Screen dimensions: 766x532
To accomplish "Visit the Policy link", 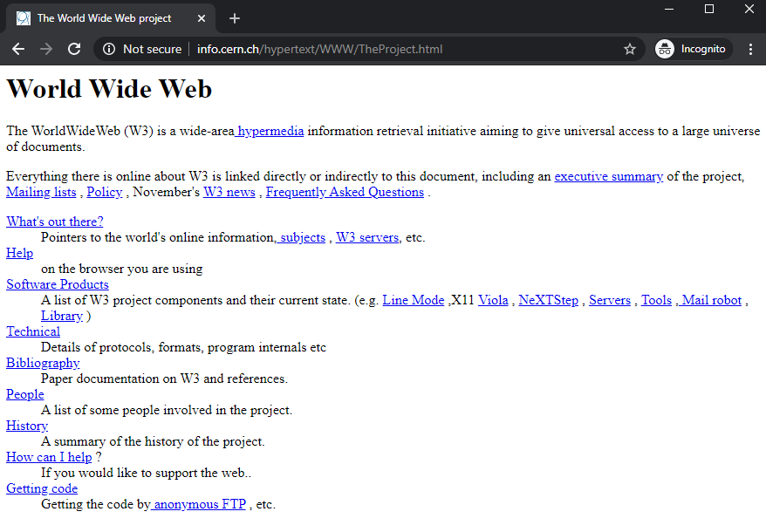I will pyautogui.click(x=105, y=192).
